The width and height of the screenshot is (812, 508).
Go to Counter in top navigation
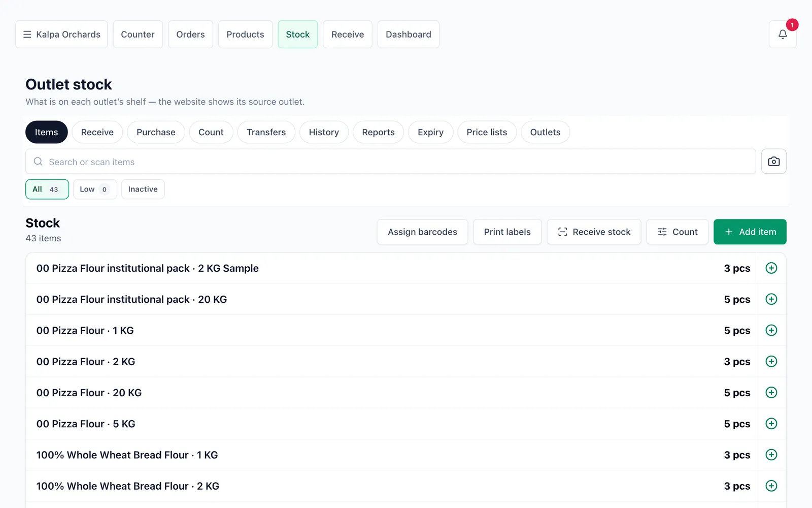point(138,34)
